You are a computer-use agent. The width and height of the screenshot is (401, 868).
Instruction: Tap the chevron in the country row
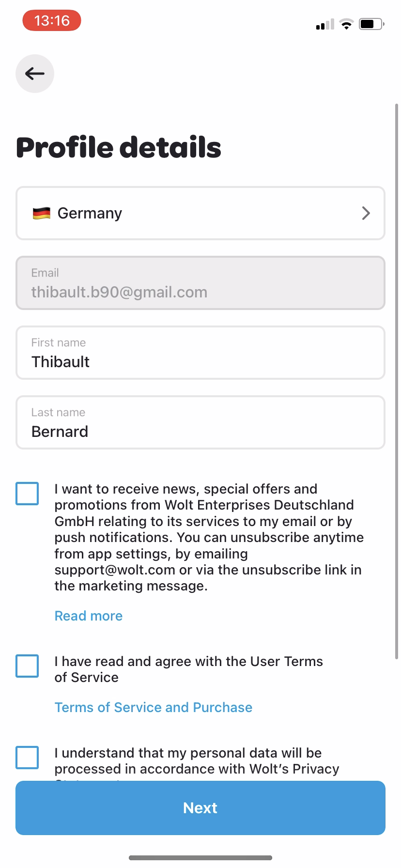pyautogui.click(x=366, y=213)
